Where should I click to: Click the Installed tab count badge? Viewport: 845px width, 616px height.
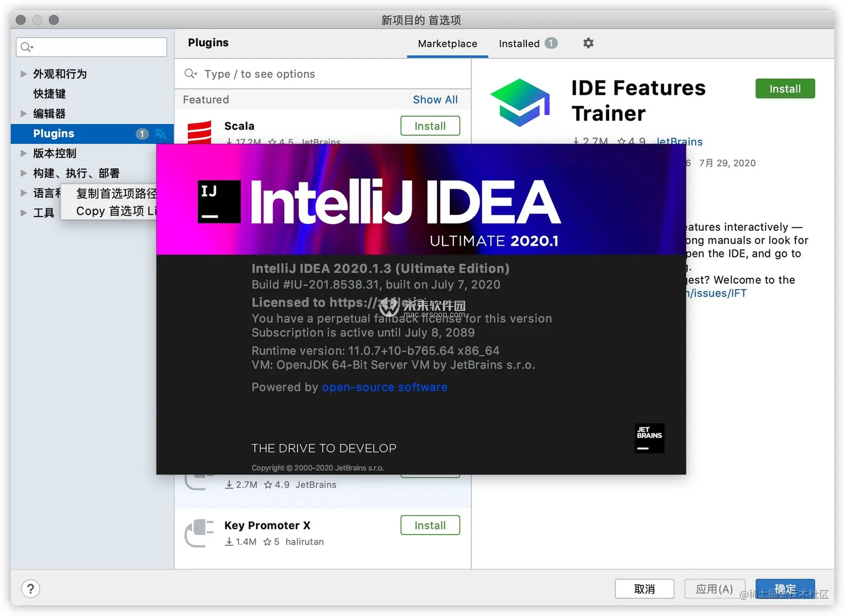coord(551,43)
